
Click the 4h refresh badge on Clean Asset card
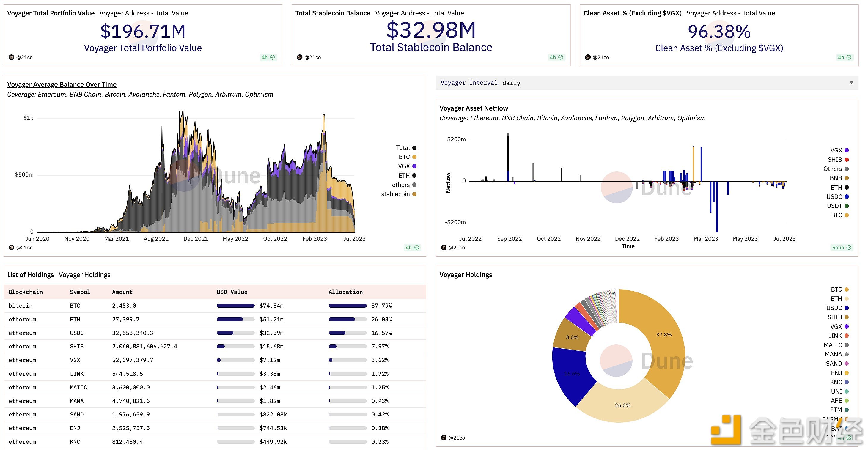pos(845,57)
